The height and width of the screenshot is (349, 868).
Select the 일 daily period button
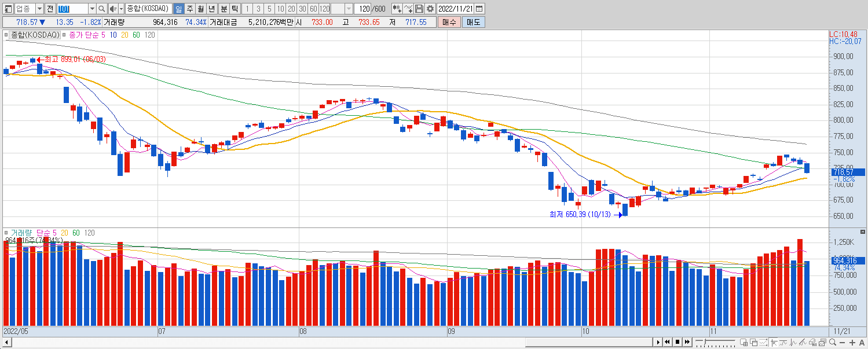(x=178, y=9)
